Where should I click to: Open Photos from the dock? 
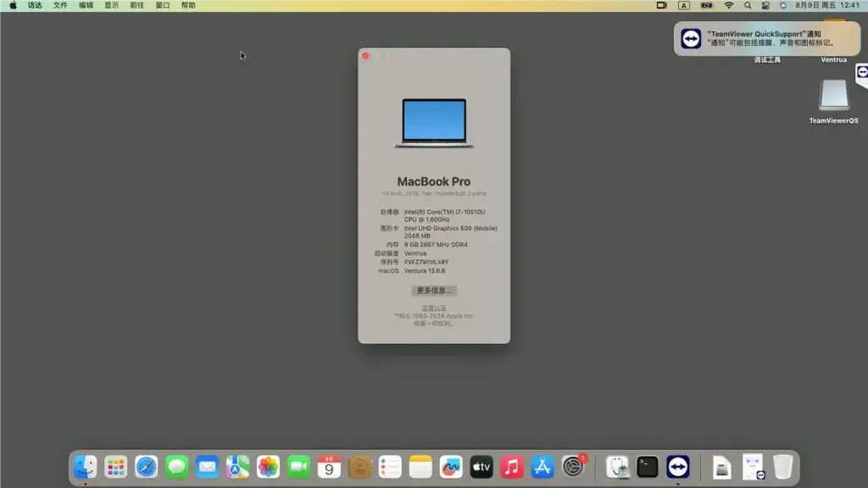[268, 467]
